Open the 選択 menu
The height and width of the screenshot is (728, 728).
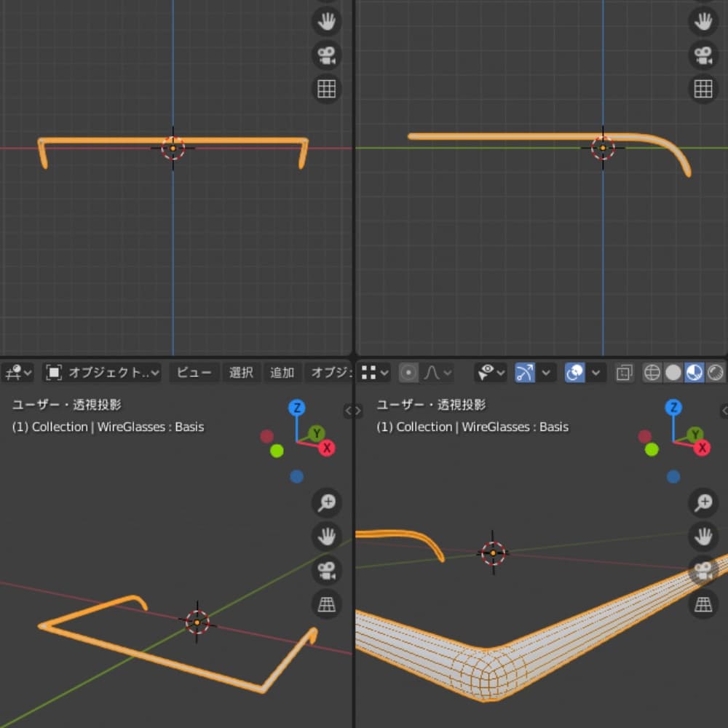coord(241,373)
